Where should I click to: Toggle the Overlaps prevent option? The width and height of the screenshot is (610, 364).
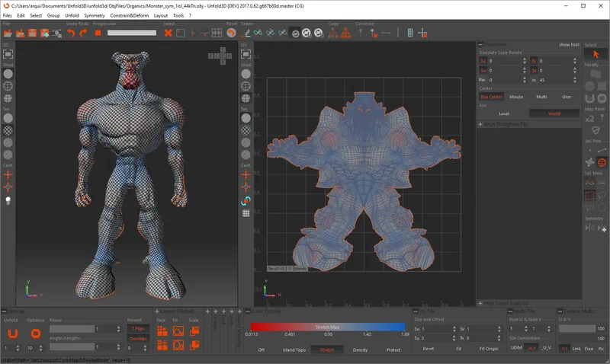138,338
